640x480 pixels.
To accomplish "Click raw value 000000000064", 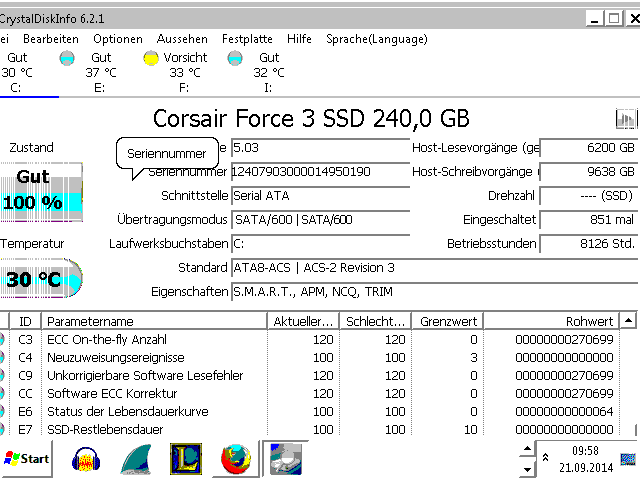I will point(564,411).
